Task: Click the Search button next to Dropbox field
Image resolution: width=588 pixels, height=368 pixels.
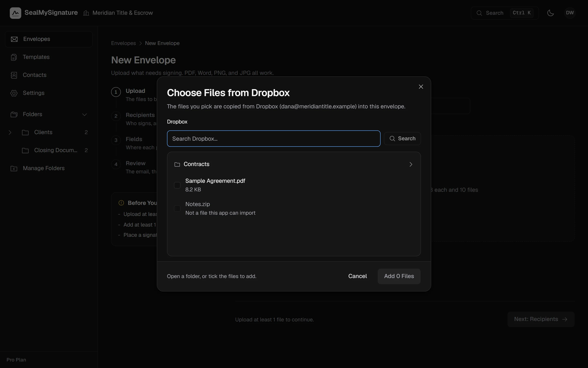Action: 402,138
